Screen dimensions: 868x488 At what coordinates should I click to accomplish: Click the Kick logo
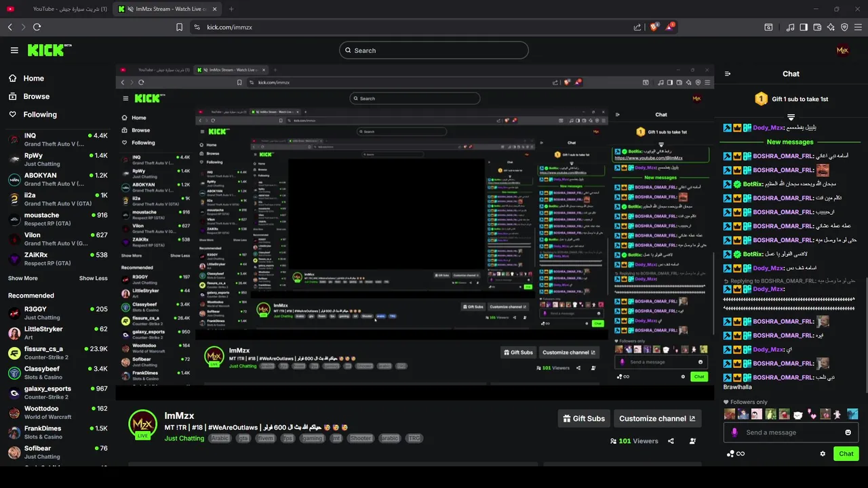(x=50, y=50)
